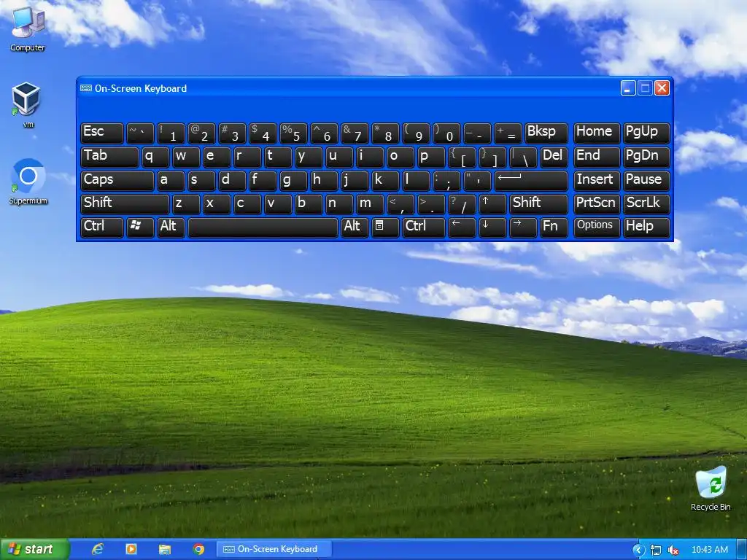Click the equals plus key
747x560 pixels.
tap(508, 133)
